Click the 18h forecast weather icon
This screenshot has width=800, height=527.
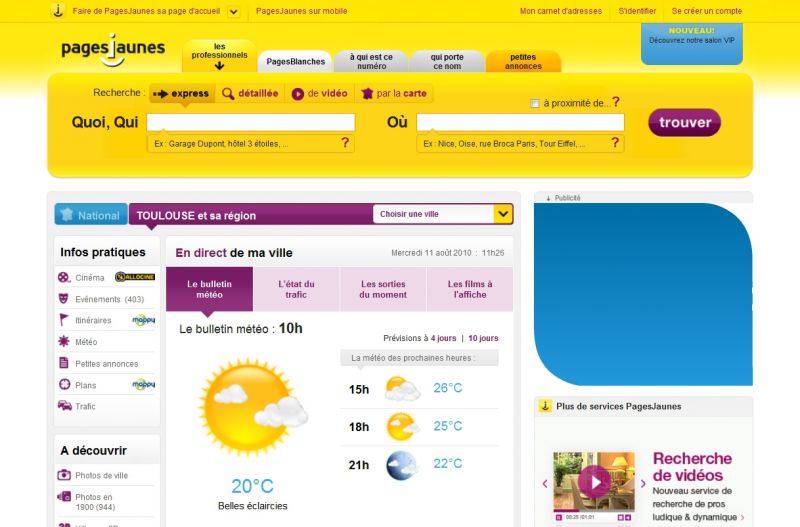(403, 426)
